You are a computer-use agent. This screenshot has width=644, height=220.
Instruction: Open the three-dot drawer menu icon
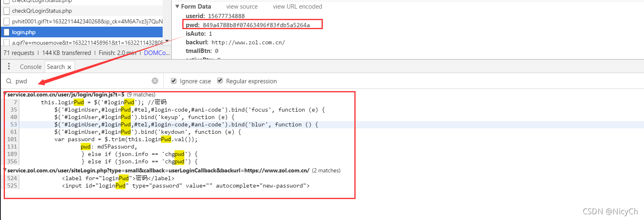(9, 66)
